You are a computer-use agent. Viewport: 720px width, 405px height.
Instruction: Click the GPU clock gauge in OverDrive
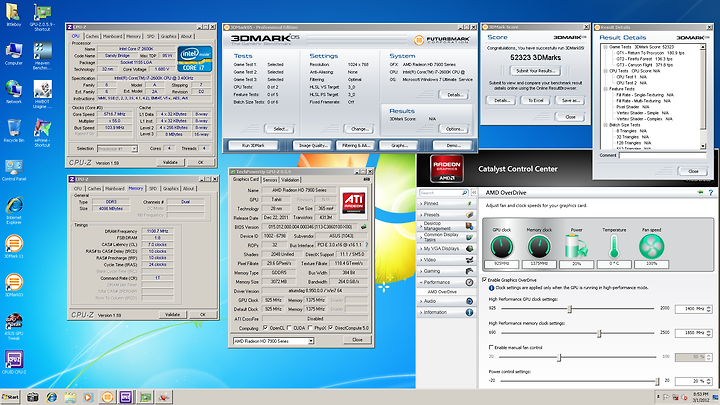[x=501, y=247]
